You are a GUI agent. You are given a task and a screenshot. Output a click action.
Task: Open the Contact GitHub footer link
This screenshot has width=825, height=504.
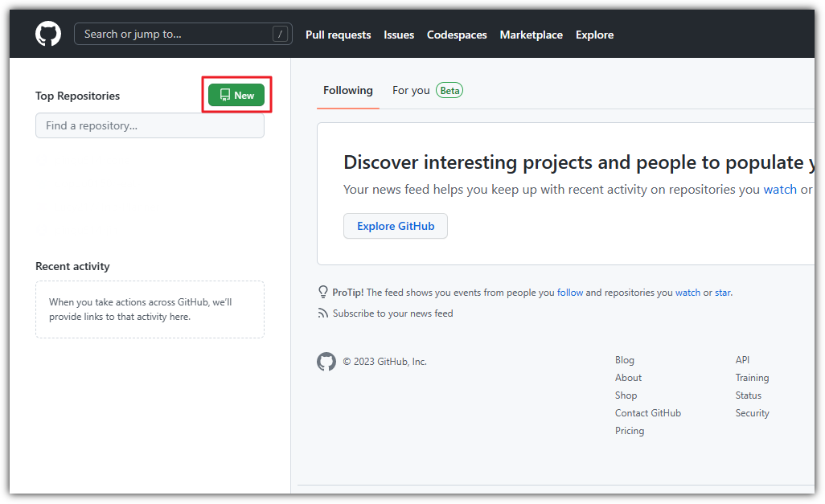click(648, 413)
